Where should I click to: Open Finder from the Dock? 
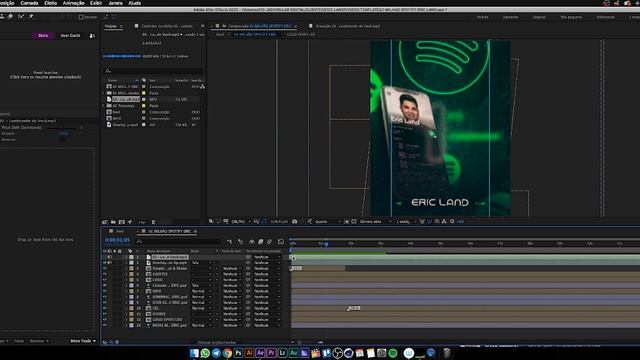194,353
